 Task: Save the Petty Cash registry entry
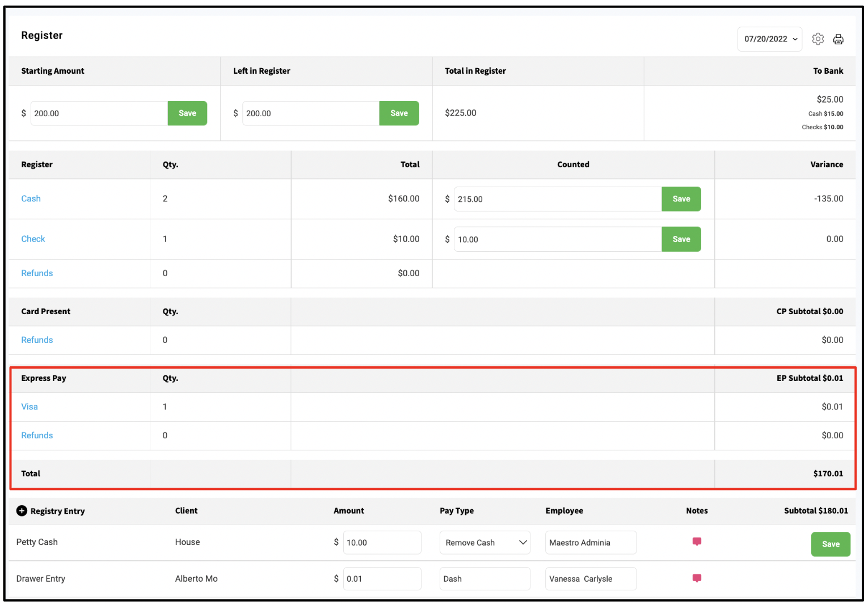pos(831,544)
